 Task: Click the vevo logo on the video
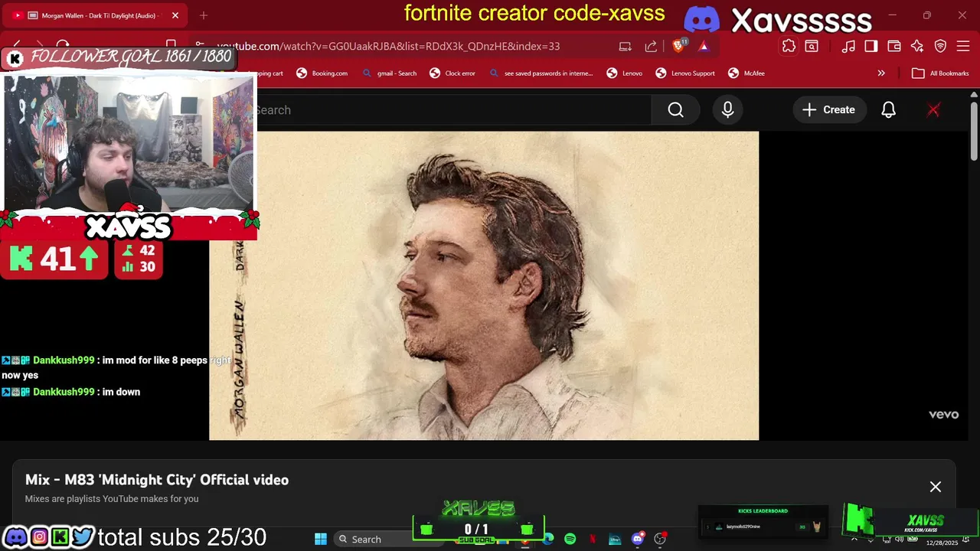(943, 415)
